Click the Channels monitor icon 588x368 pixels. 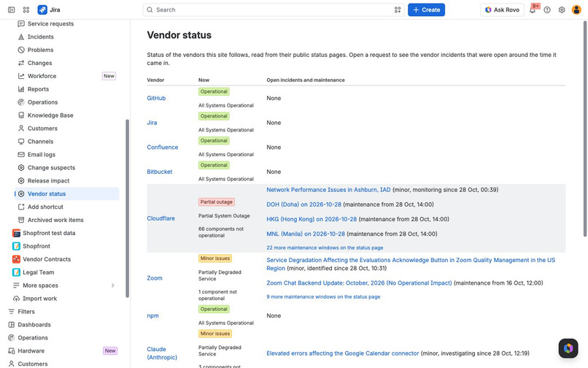tap(21, 142)
